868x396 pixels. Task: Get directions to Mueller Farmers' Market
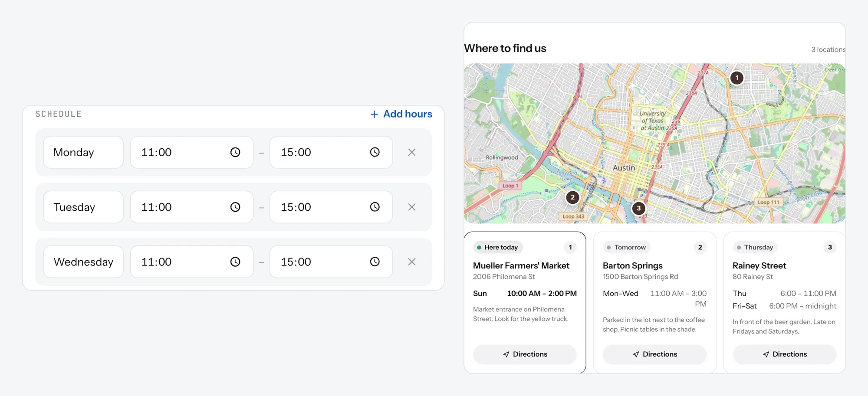click(525, 354)
